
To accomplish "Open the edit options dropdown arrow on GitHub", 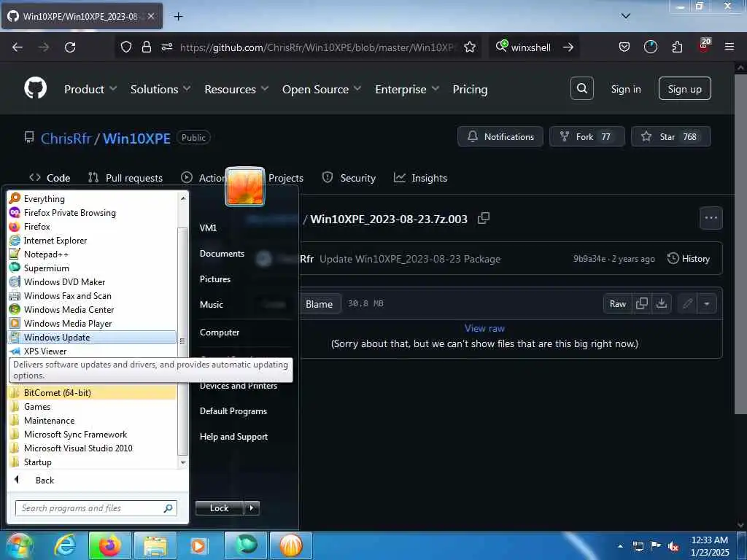I will click(x=706, y=303).
